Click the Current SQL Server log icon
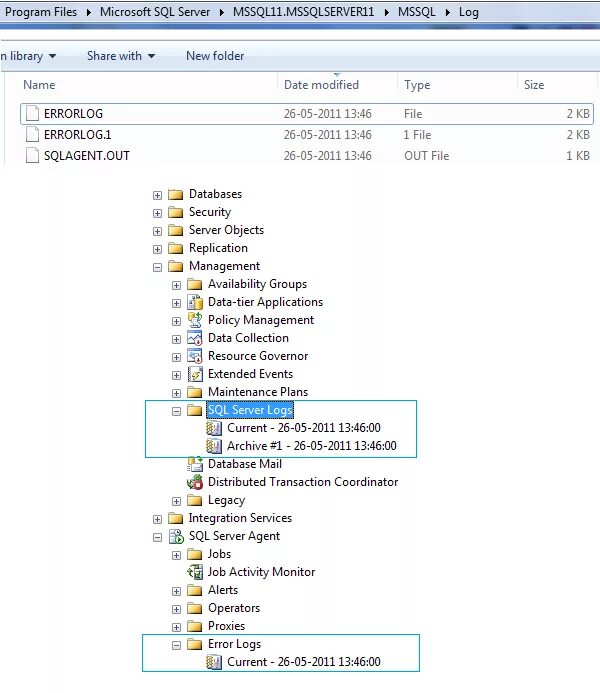 point(214,428)
